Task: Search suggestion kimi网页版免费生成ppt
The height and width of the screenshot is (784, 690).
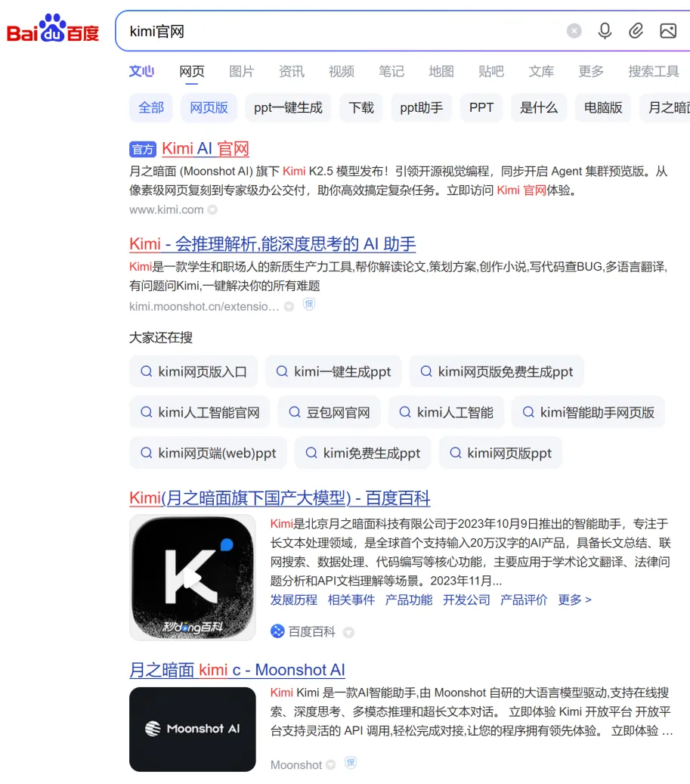Action: [497, 371]
